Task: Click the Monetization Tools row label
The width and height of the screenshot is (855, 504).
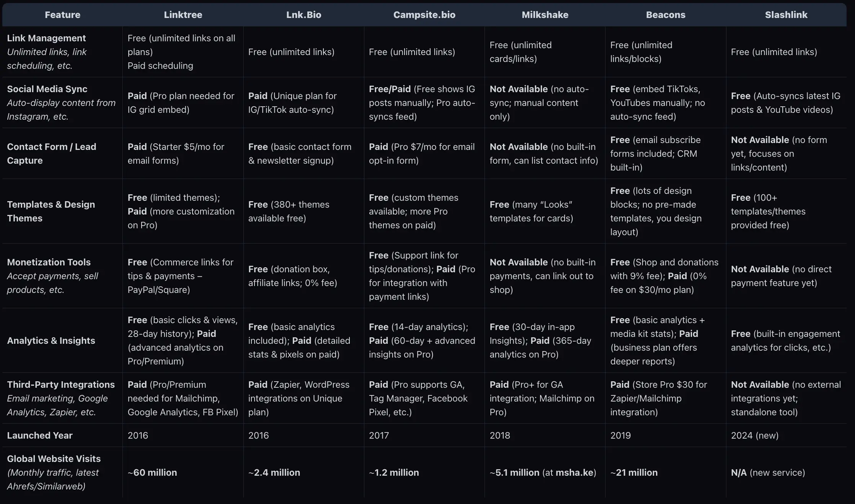Action: click(49, 262)
